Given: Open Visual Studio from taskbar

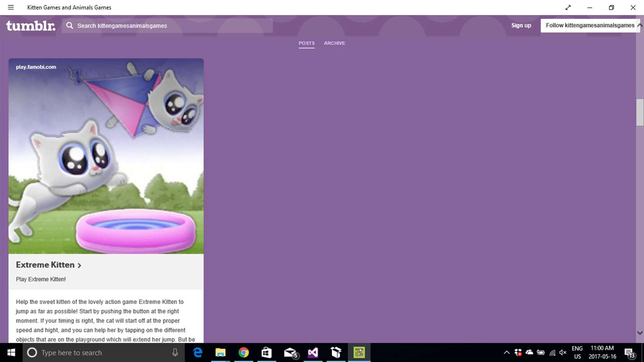Looking at the screenshot, I should click(313, 353).
